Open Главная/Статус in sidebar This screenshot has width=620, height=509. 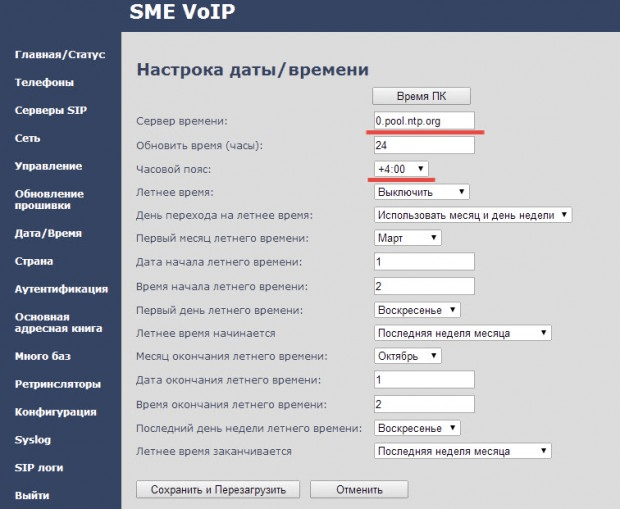[x=60, y=55]
